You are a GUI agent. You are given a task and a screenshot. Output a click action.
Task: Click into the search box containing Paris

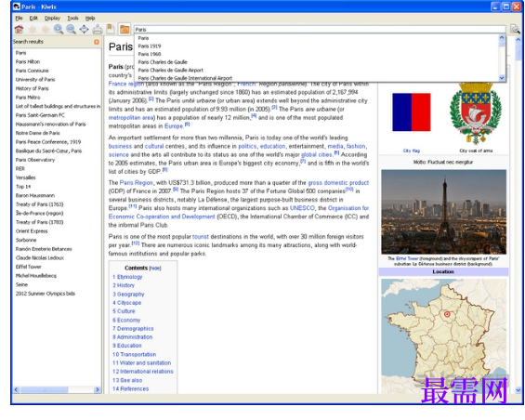pyautogui.click(x=320, y=30)
